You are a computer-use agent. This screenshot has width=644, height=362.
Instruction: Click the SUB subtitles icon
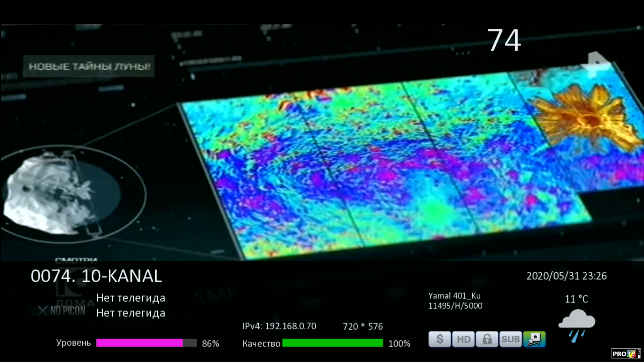(x=511, y=339)
